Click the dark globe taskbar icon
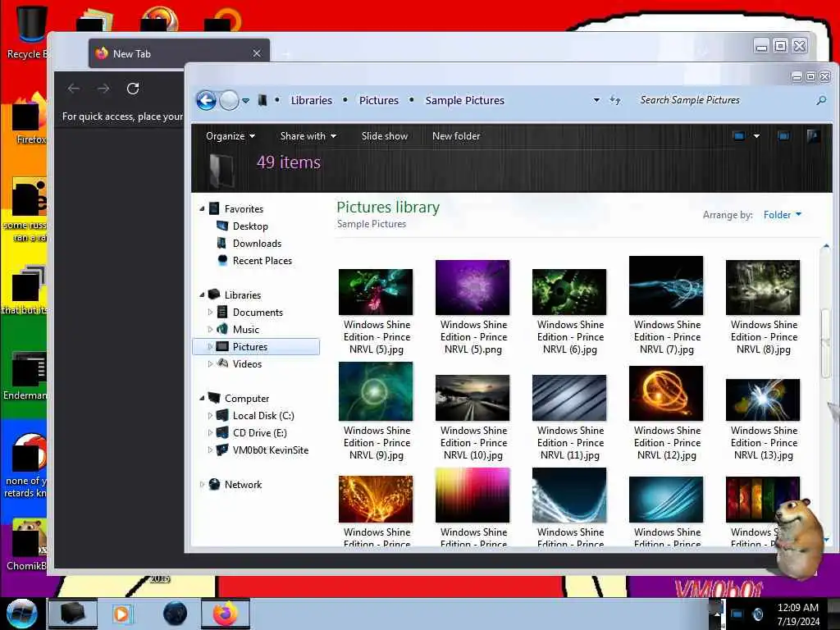The width and height of the screenshot is (840, 630). tap(176, 614)
